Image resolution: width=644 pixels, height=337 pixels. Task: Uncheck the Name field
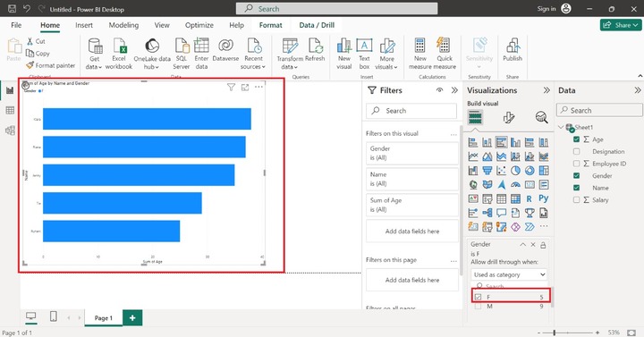tap(576, 188)
